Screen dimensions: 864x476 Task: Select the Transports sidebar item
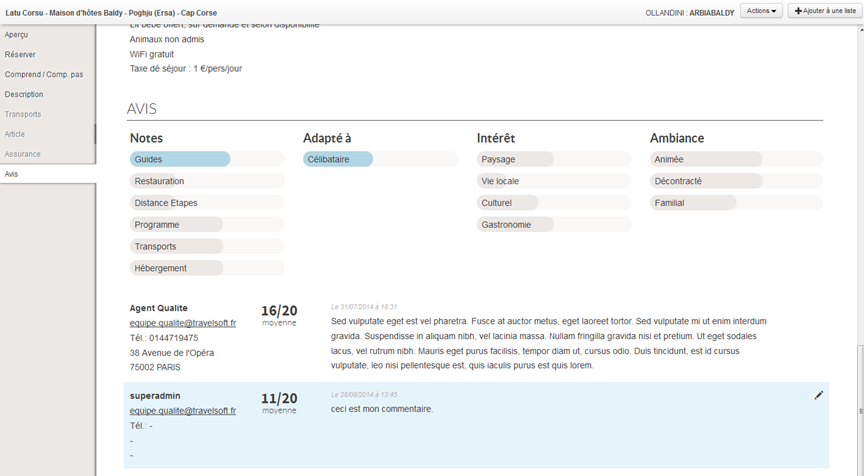click(x=23, y=114)
